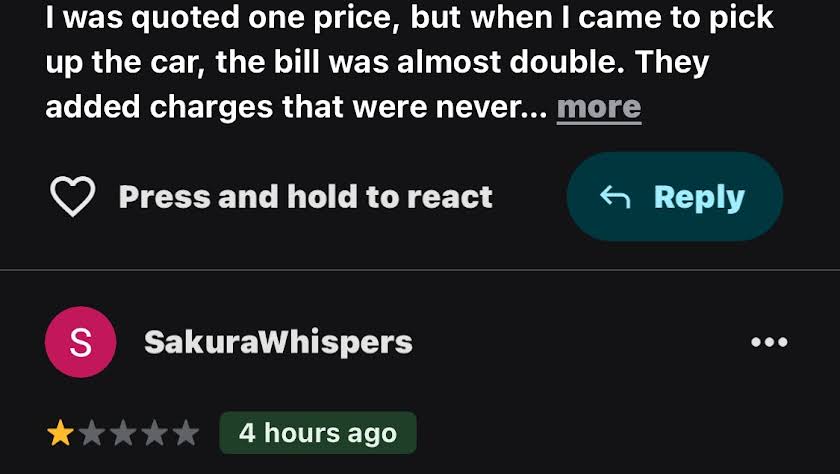Open the three-dot options for SakuraWhispers
This screenshot has width=840, height=474.
coord(769,342)
